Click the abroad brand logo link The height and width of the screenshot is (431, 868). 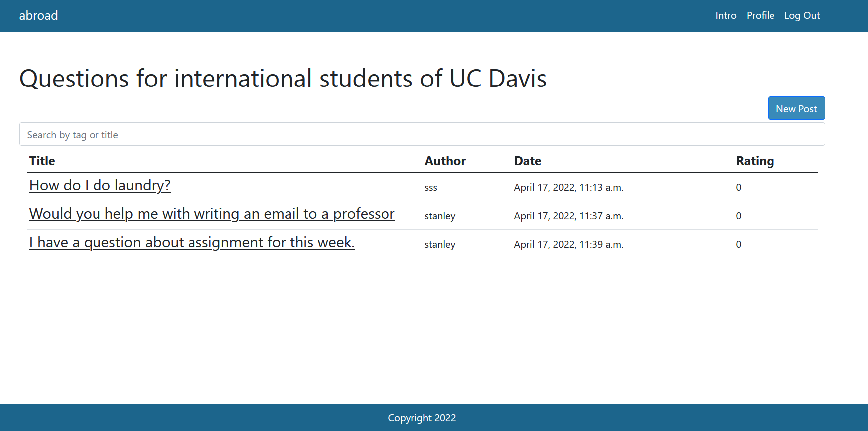(38, 15)
